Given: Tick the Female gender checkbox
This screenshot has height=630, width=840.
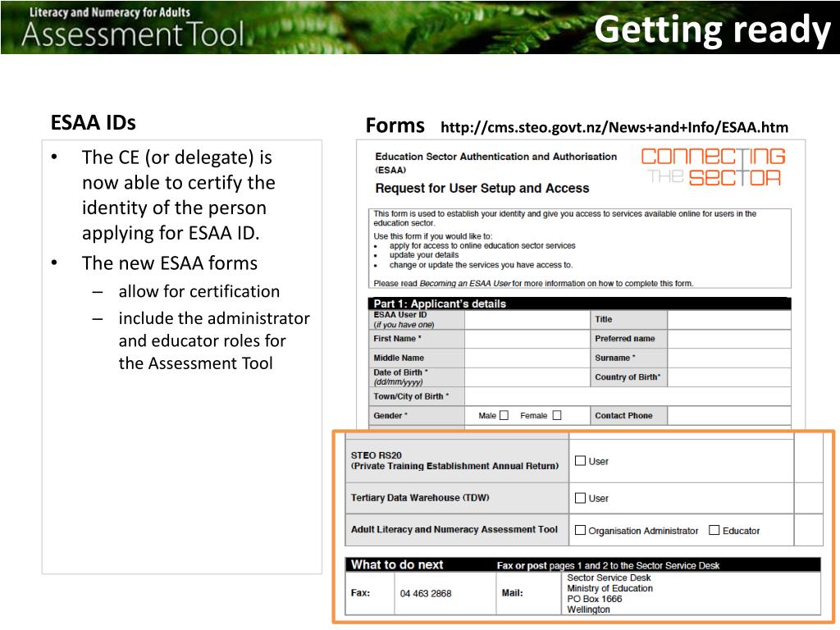Looking at the screenshot, I should pyautogui.click(x=557, y=415).
